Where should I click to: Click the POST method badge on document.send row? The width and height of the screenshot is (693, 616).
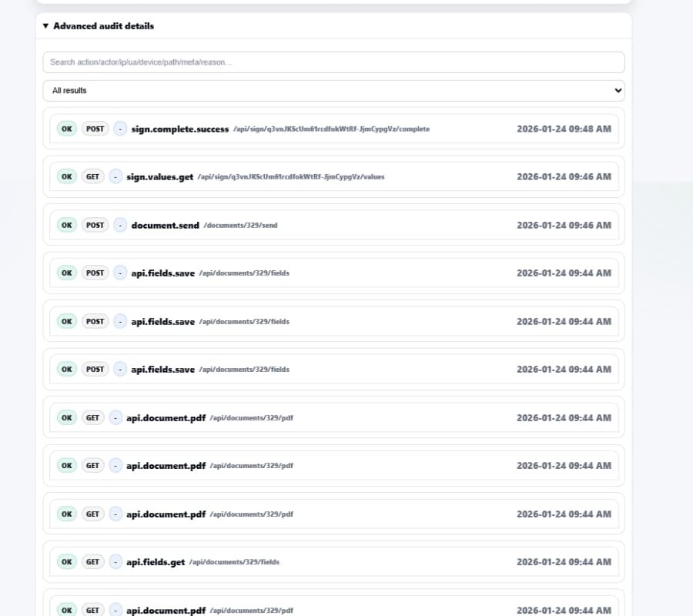(95, 225)
